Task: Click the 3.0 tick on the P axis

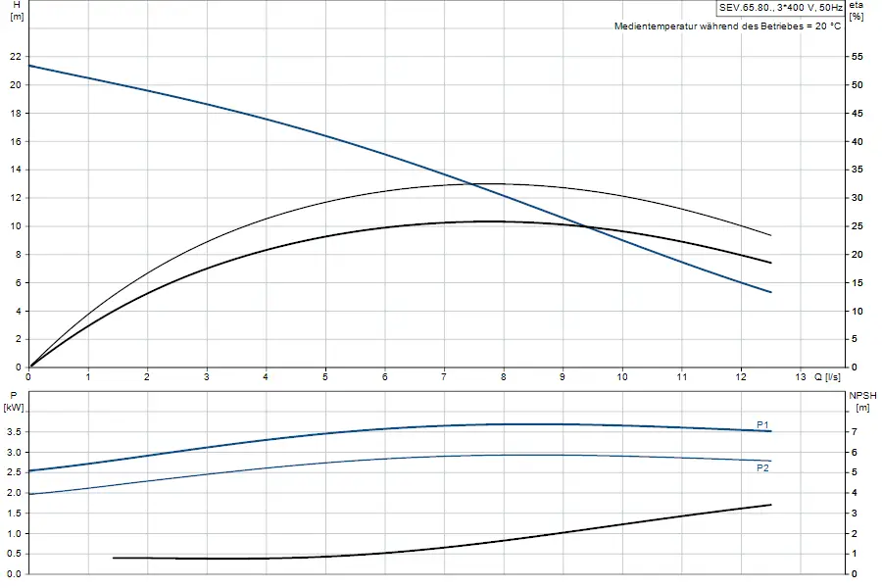Action: [14, 453]
